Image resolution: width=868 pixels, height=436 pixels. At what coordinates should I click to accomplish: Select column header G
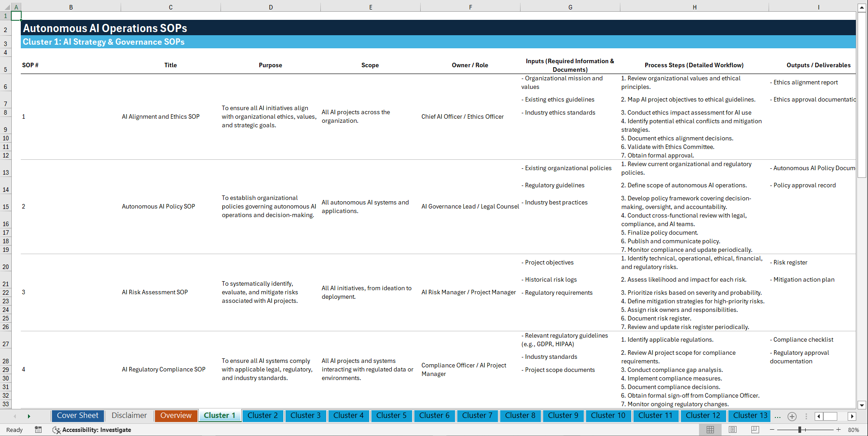tap(570, 7)
